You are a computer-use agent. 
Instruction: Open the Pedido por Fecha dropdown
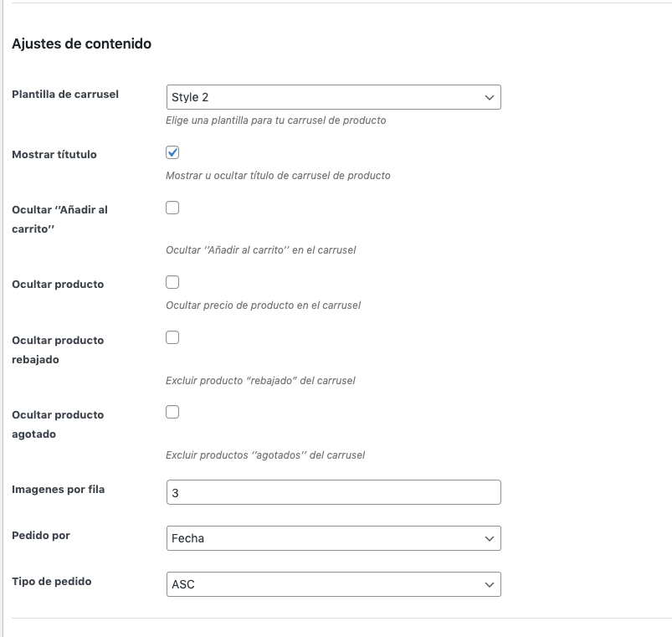point(333,538)
